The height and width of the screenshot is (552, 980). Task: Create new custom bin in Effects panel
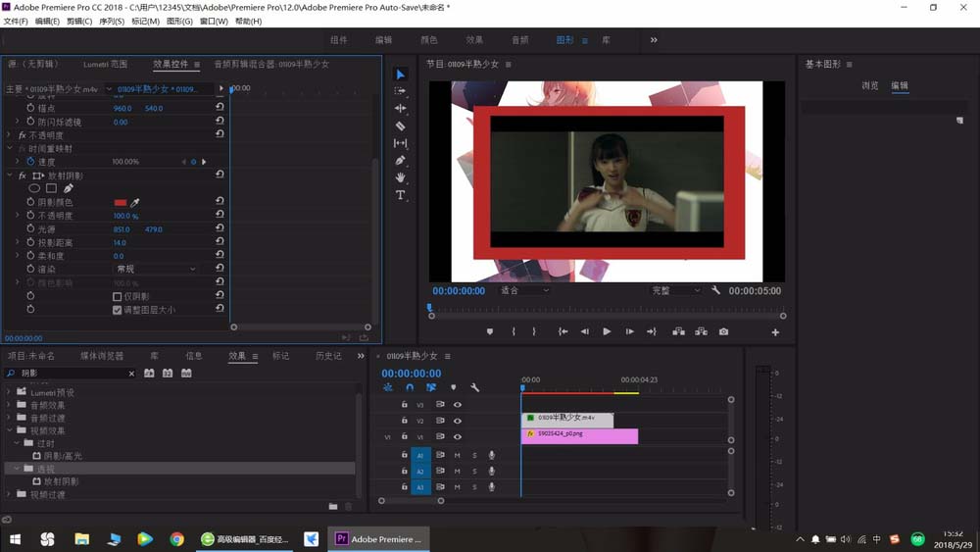point(333,506)
